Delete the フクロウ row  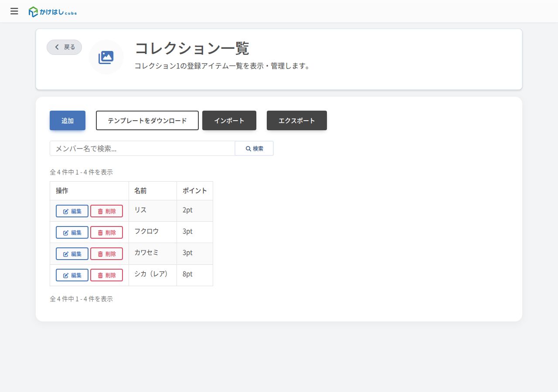point(106,233)
